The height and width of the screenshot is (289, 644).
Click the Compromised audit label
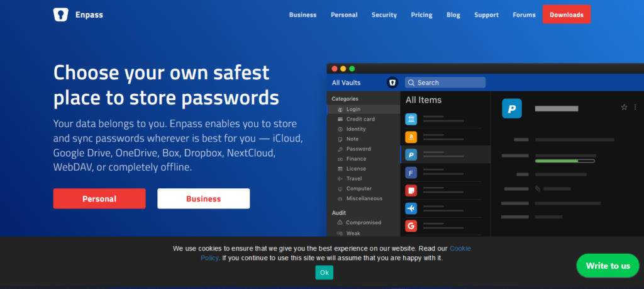[364, 222]
